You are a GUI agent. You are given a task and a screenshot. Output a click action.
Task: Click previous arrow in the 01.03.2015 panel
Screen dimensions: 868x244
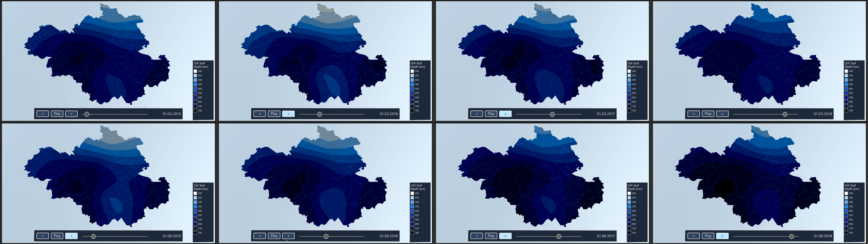point(42,114)
